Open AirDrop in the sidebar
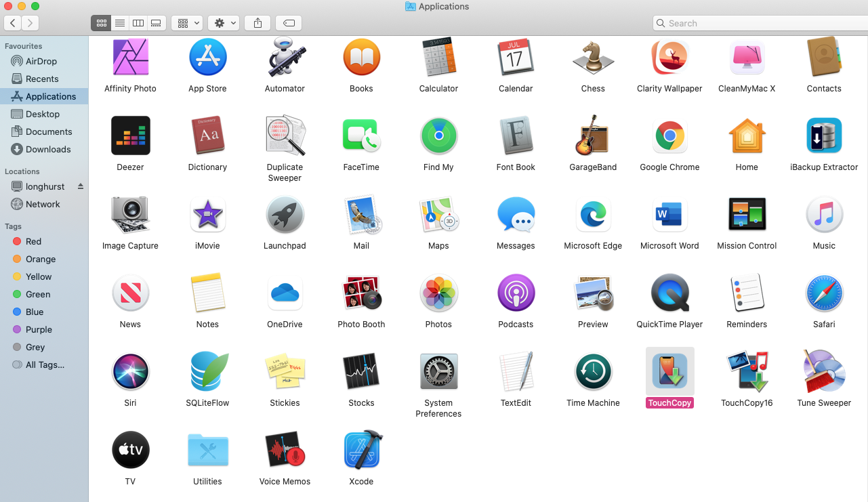 click(x=44, y=61)
